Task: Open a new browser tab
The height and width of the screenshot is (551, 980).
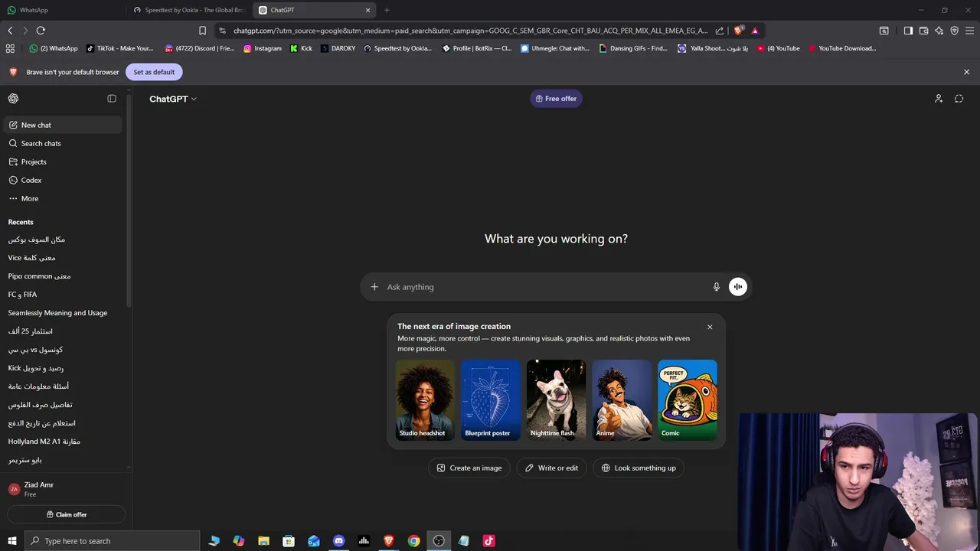Action: coord(387,10)
